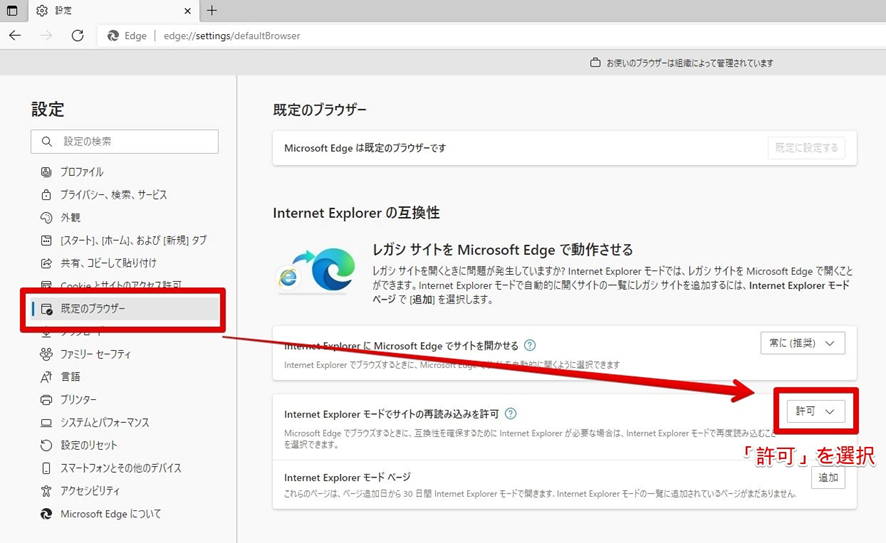The width and height of the screenshot is (886, 543).
Task: Click the printer icon
Action: click(x=46, y=399)
